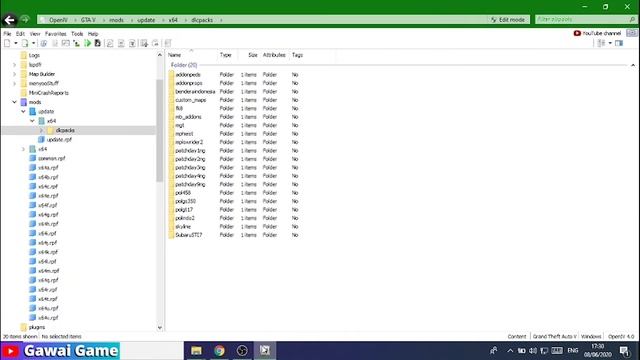The height and width of the screenshot is (360, 640).
Task: Collapse the mods tree node
Action: [x=15, y=102]
